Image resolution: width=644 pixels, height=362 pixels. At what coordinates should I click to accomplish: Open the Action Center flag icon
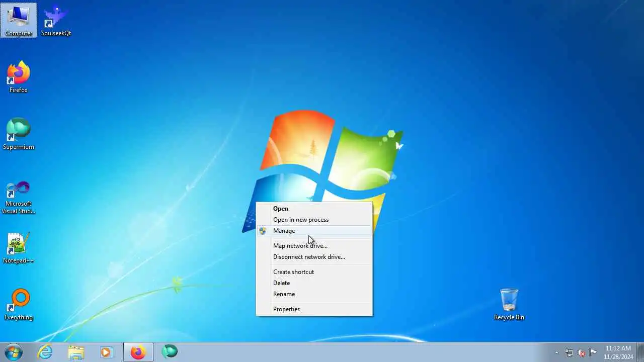[593, 352]
